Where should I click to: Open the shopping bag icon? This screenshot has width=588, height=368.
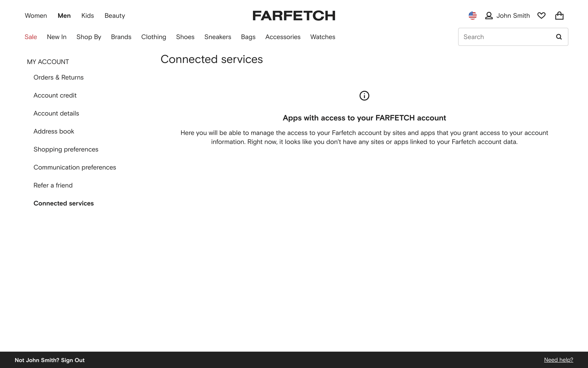click(x=559, y=16)
